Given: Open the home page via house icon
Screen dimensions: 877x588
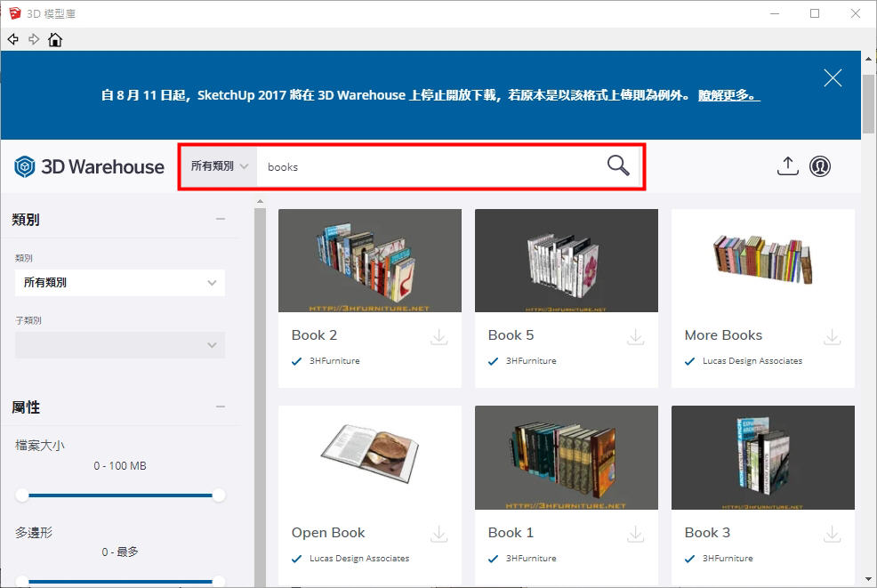Looking at the screenshot, I should 55,39.
